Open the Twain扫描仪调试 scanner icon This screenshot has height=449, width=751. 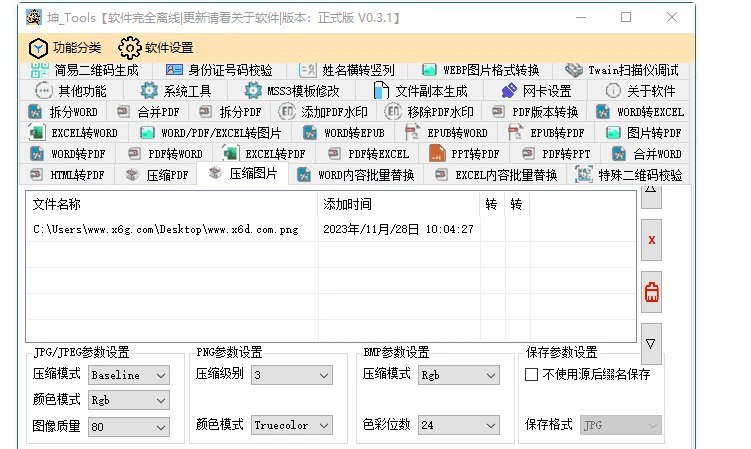tap(574, 70)
